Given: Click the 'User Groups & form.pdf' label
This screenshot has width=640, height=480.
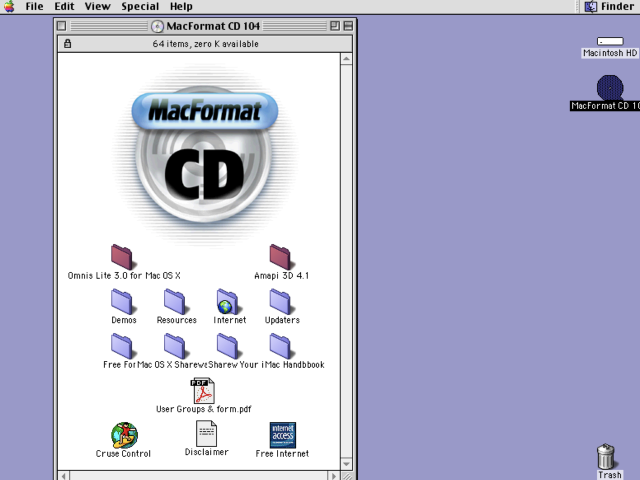Looking at the screenshot, I should pos(204,409).
